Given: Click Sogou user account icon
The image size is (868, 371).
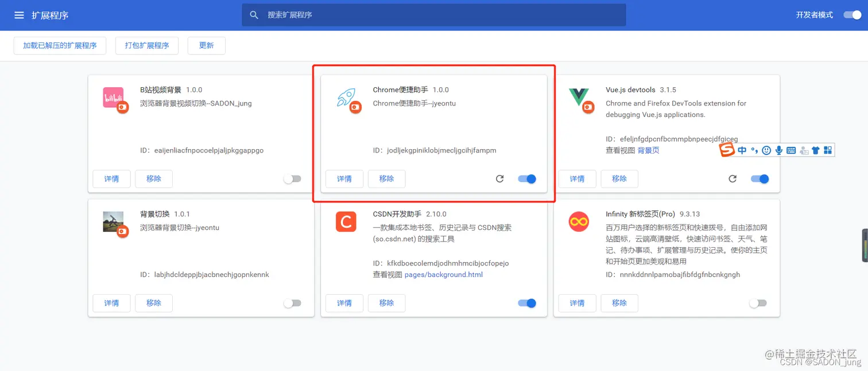Looking at the screenshot, I should coord(804,150).
